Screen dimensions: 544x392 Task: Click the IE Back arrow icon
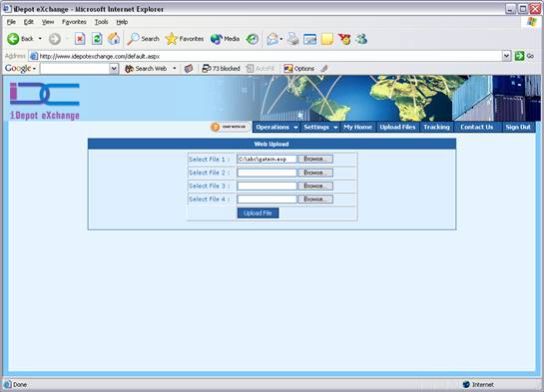[x=13, y=39]
